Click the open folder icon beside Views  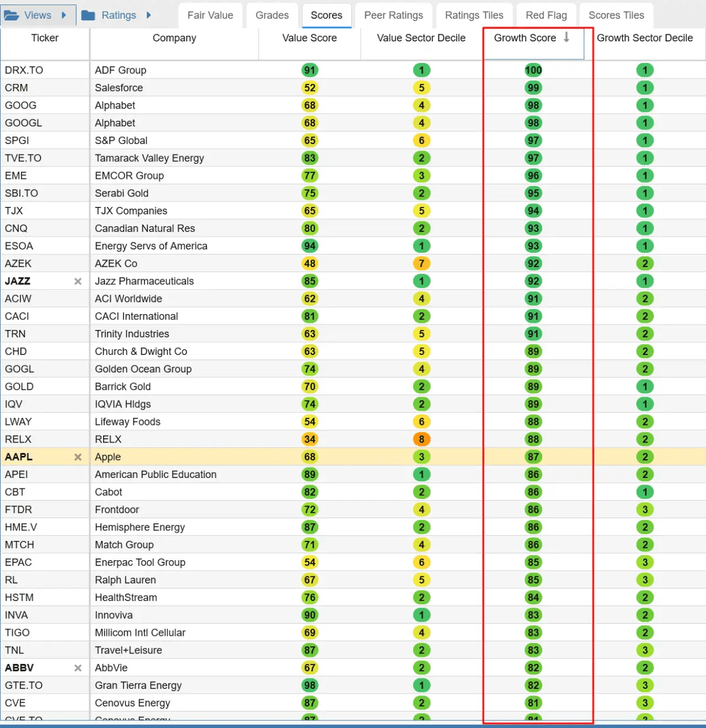point(12,15)
